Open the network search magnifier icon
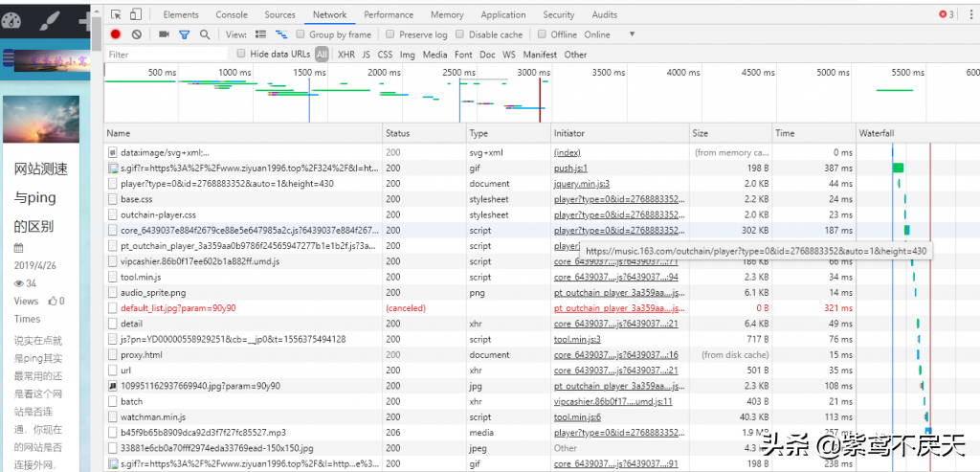This screenshot has width=980, height=472. (205, 34)
